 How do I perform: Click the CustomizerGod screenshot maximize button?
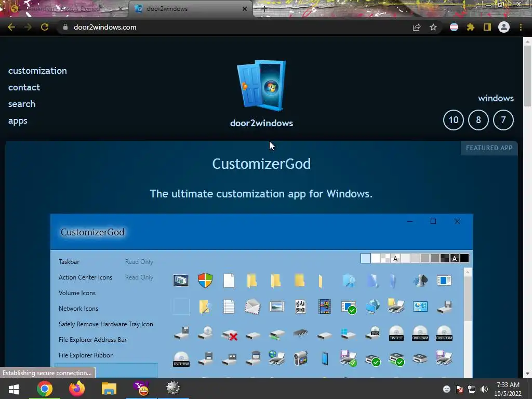[x=433, y=221]
